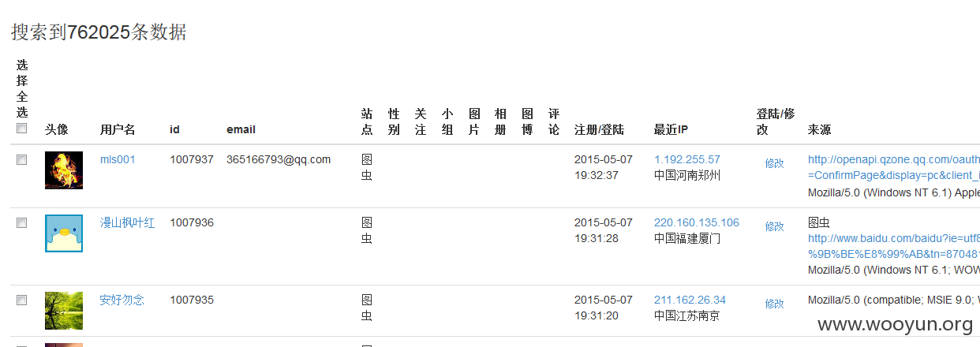The height and width of the screenshot is (347, 980).
Task: Click the email column header
Action: pos(241,129)
